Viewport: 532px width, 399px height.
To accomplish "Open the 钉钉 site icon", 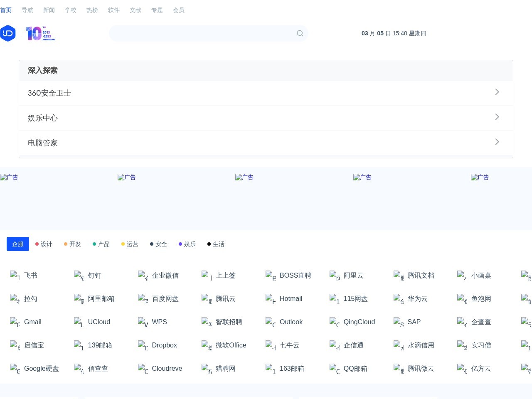I will pyautogui.click(x=79, y=276).
